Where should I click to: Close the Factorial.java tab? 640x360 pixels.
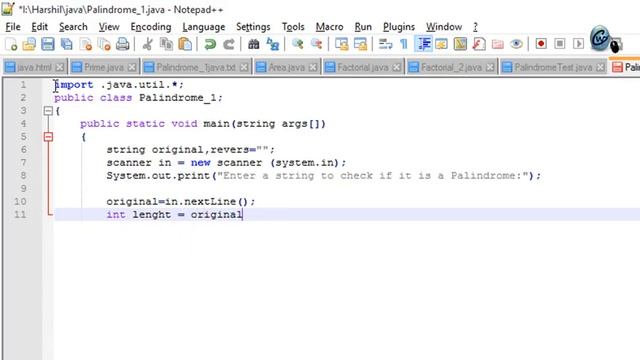click(x=397, y=67)
